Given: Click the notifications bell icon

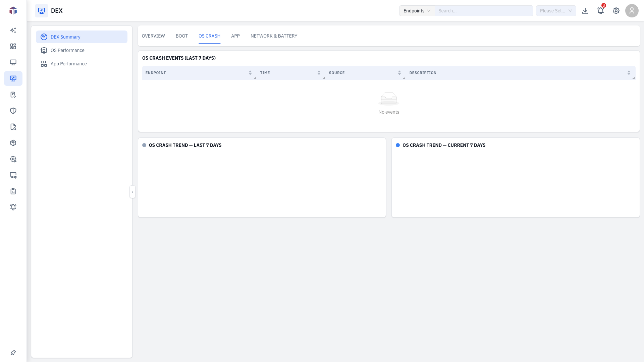Looking at the screenshot, I should [601, 11].
